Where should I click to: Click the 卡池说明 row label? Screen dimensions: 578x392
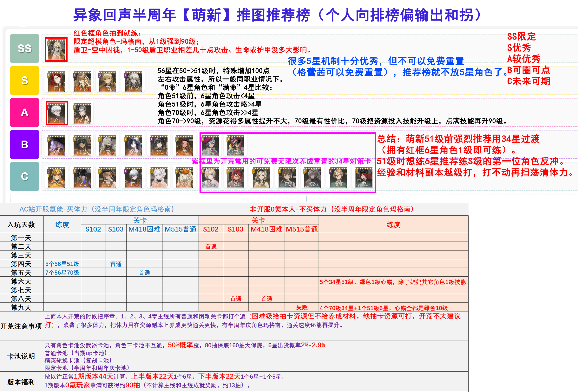coord(21,356)
